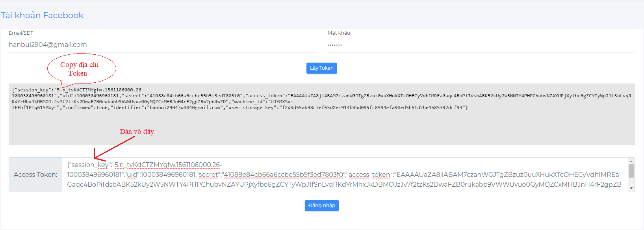Click the scroll-down arrow in Access Token box
Viewport: 644px width, 230px height.
pyautogui.click(x=631, y=188)
